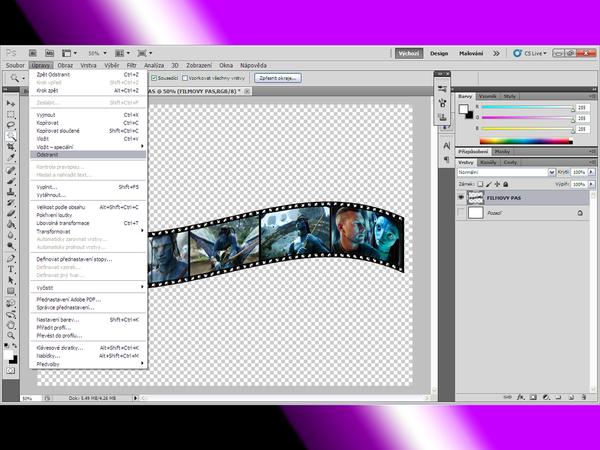This screenshot has height=450, width=600.
Task: Select the Move tool in the toolbox
Action: tap(11, 102)
